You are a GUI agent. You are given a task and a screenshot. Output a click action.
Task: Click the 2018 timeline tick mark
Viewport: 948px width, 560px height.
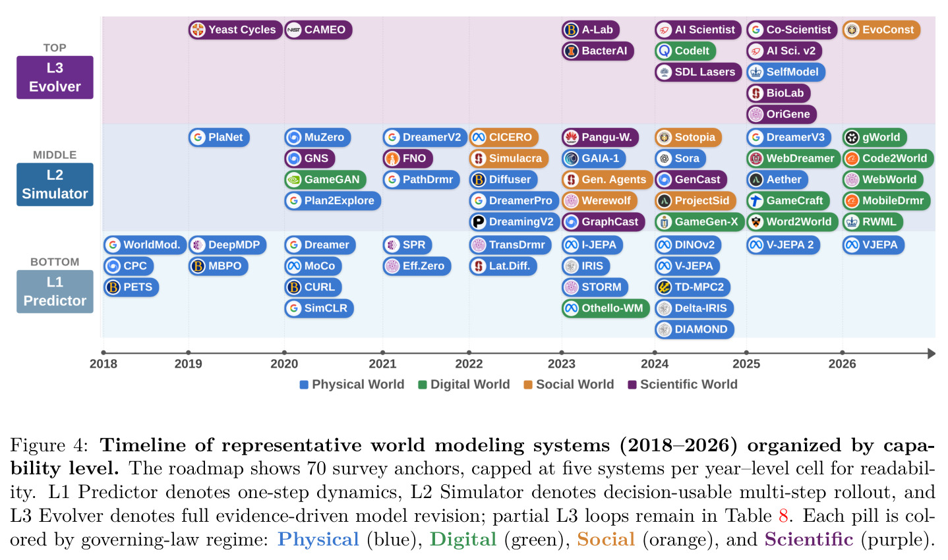point(104,353)
